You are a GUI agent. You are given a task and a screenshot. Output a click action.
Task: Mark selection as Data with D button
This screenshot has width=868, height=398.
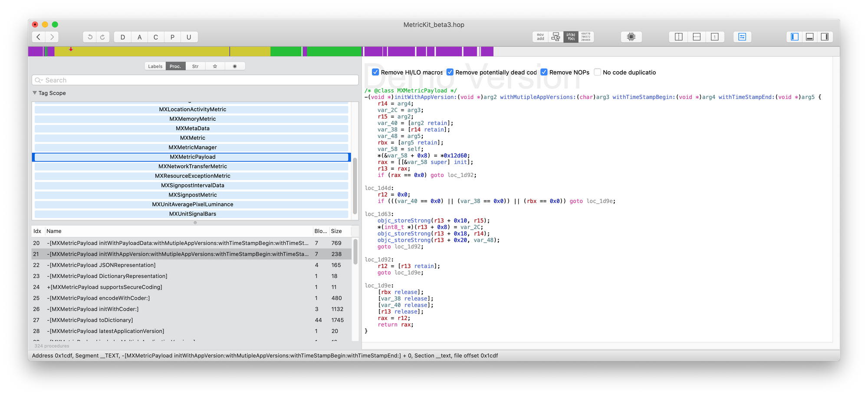click(x=123, y=37)
